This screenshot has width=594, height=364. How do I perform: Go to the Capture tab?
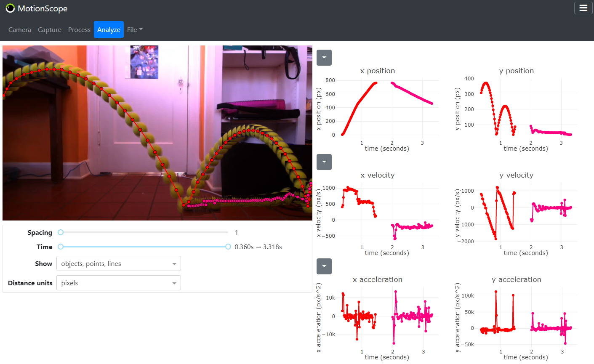[50, 29]
